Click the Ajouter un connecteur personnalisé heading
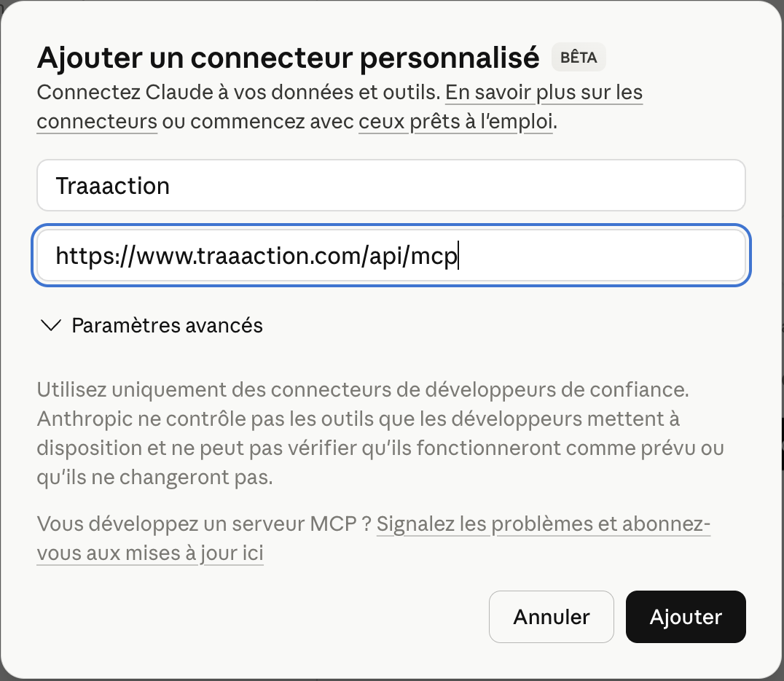Viewport: 784px width, 681px height. pyautogui.click(x=288, y=58)
